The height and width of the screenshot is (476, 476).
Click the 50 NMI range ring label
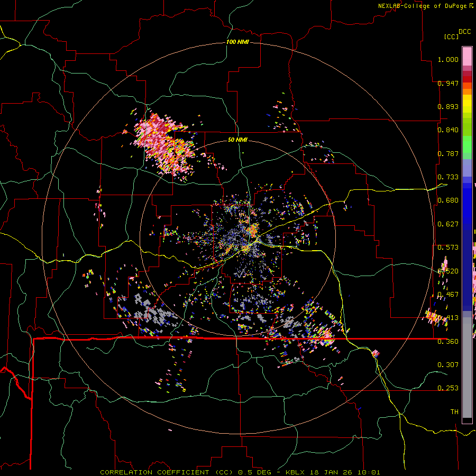pos(237,140)
